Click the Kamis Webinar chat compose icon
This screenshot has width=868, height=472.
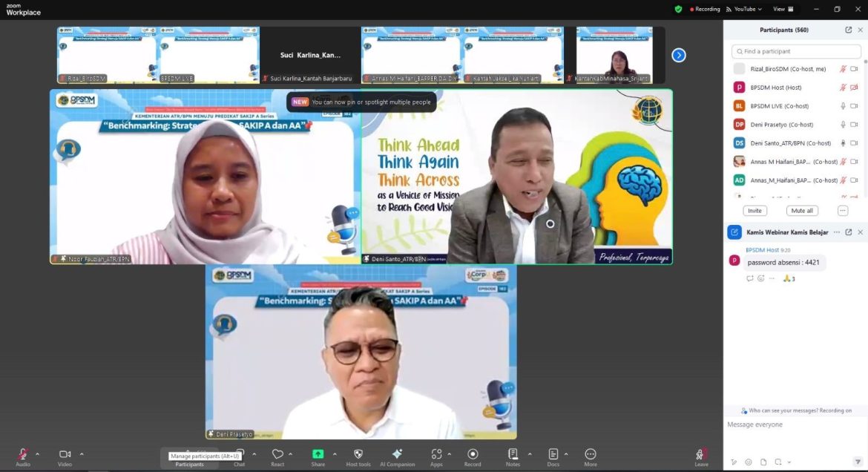coord(734,232)
